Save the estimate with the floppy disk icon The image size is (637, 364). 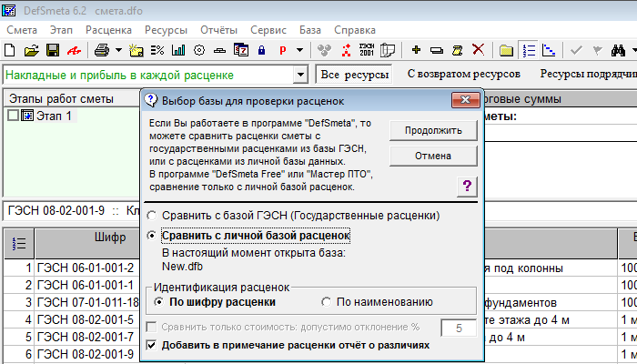click(51, 49)
